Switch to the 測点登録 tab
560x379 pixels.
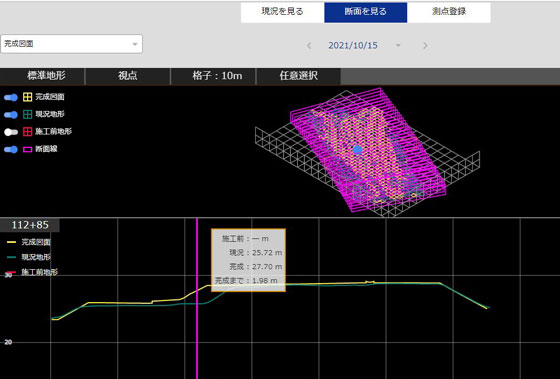pyautogui.click(x=449, y=12)
